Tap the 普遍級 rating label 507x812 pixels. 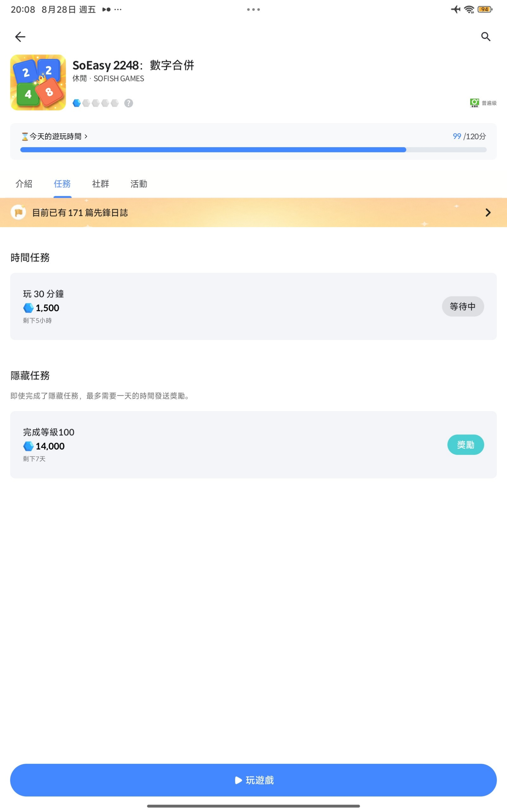click(489, 103)
